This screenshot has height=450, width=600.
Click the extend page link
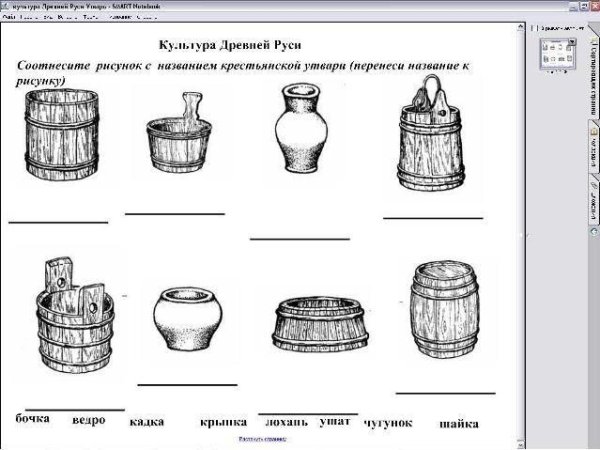(262, 439)
